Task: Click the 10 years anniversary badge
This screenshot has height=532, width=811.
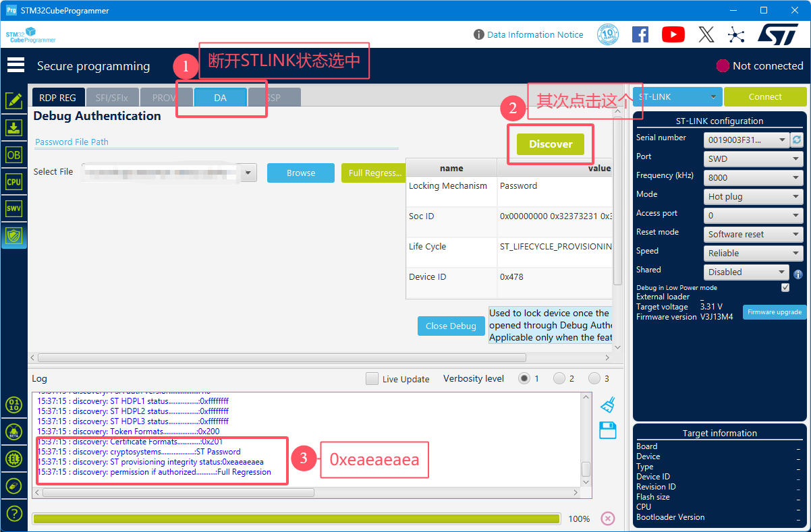Action: (x=608, y=34)
